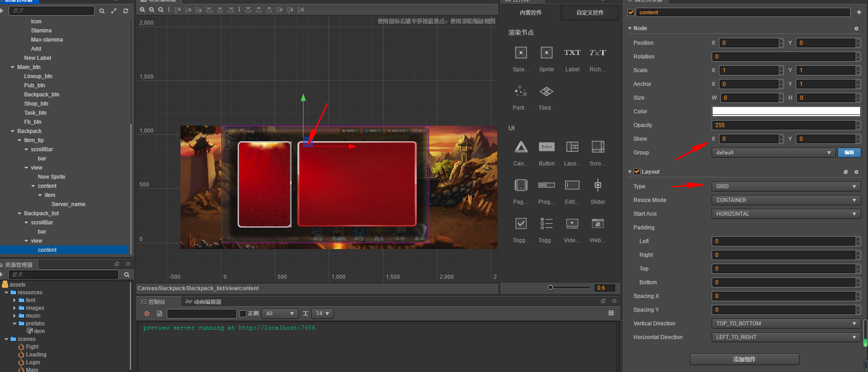Select the Login scene asset
868x372 pixels.
[x=33, y=362]
